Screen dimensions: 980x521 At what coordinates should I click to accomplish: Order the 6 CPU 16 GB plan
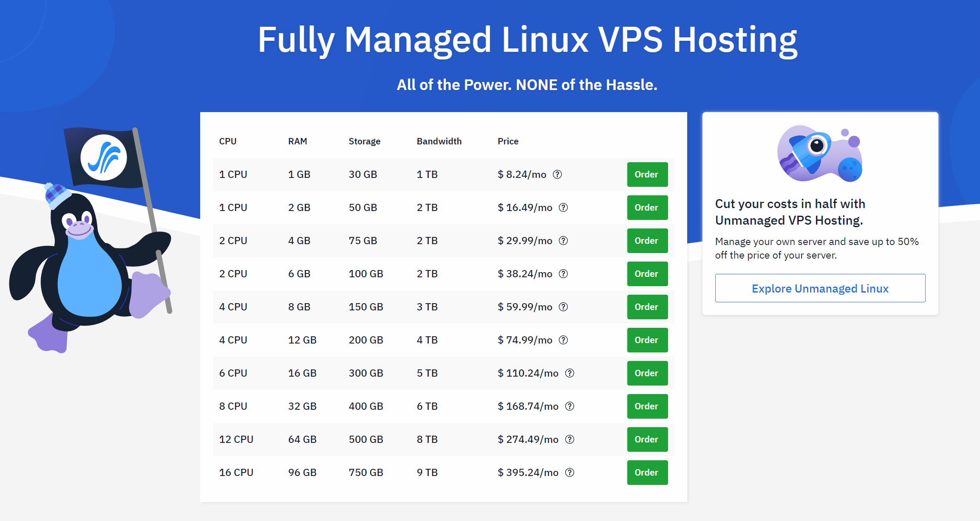(x=647, y=373)
